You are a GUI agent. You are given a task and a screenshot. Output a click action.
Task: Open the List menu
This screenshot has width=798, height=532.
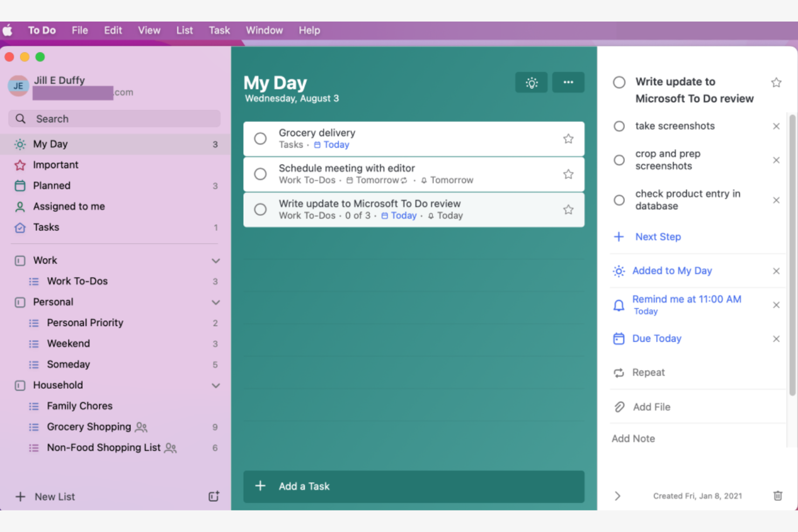[184, 31]
